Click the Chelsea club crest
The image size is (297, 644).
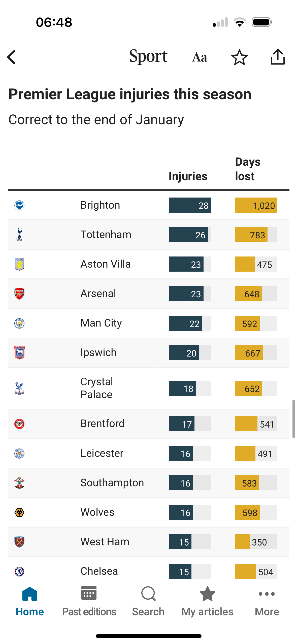pyautogui.click(x=19, y=571)
